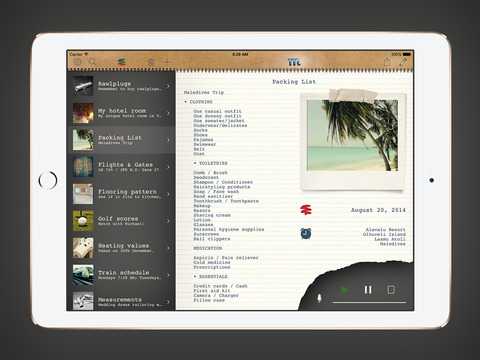Open the blue alarm clock reminder icon
This screenshot has width=480, height=360.
click(306, 233)
